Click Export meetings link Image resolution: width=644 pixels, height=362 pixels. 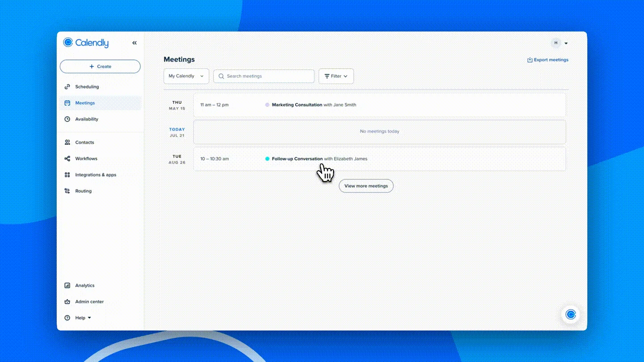tap(548, 60)
